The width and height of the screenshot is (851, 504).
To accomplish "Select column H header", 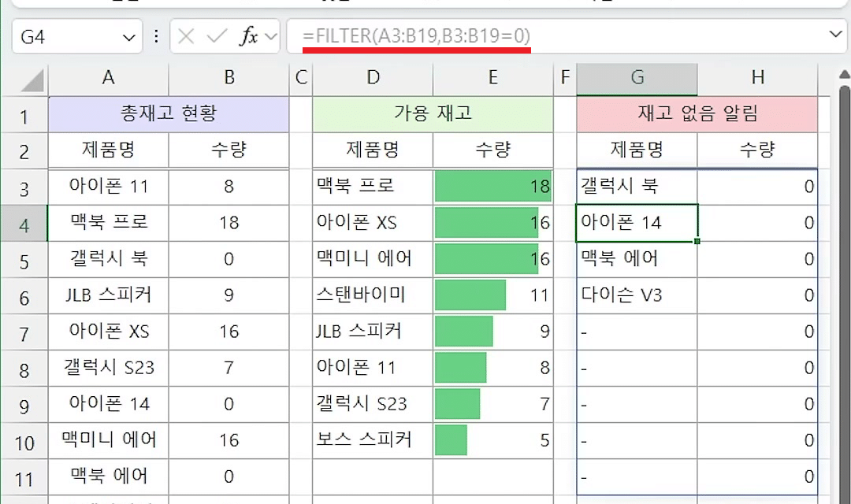I will (758, 78).
